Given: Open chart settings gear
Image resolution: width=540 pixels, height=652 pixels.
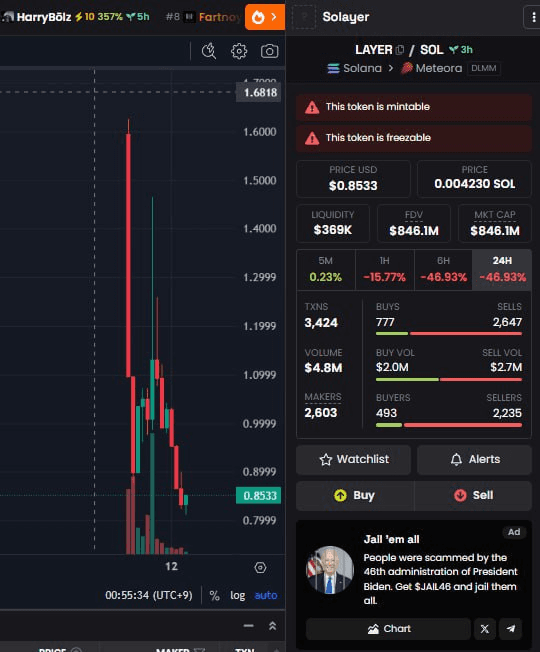Looking at the screenshot, I should [x=239, y=51].
